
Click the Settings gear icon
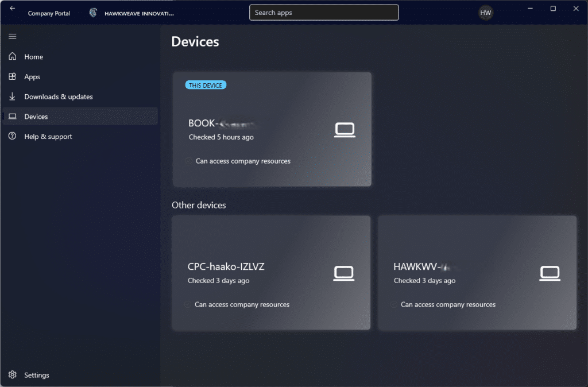click(x=13, y=375)
